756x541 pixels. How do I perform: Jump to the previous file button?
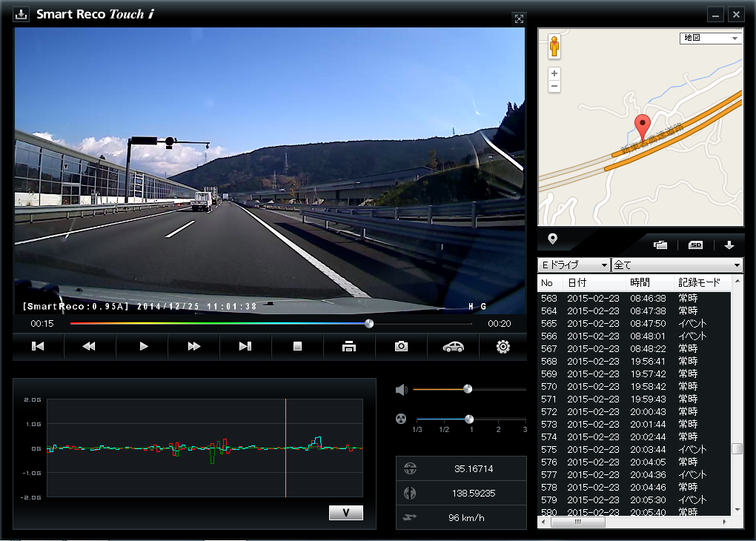[38, 346]
